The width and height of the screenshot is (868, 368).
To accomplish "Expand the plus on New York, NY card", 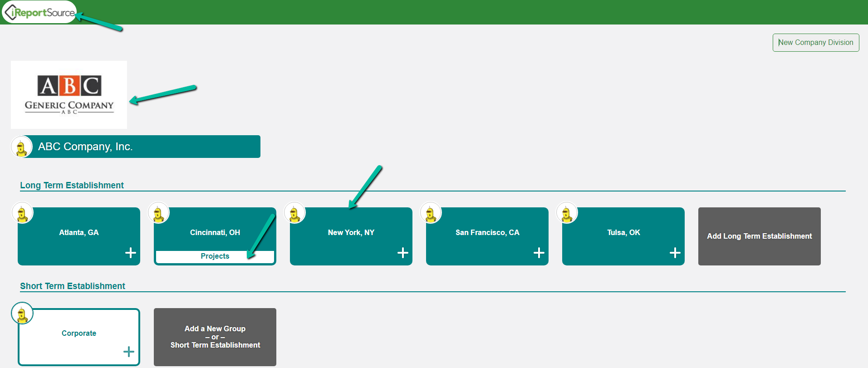I will coord(403,253).
